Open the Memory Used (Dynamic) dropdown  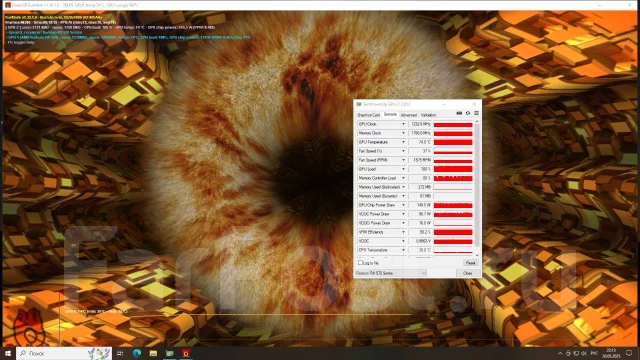[403, 196]
